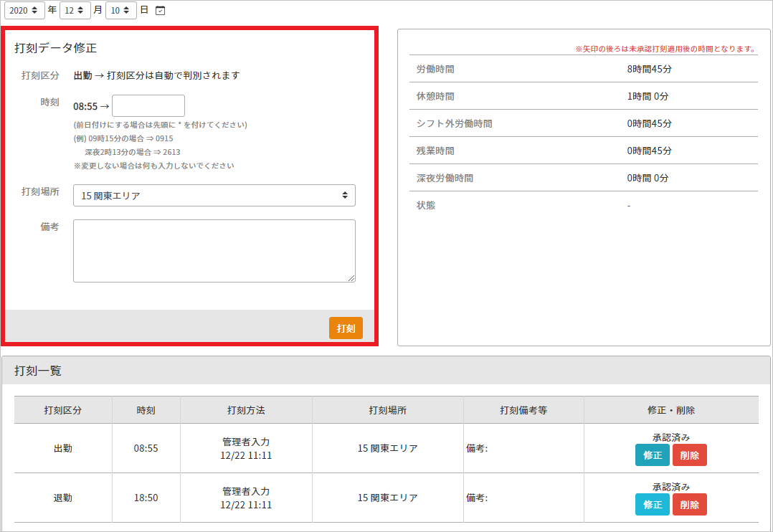Click the resize handle of the 備考 textarea
The image size is (773, 532).
tap(351, 278)
